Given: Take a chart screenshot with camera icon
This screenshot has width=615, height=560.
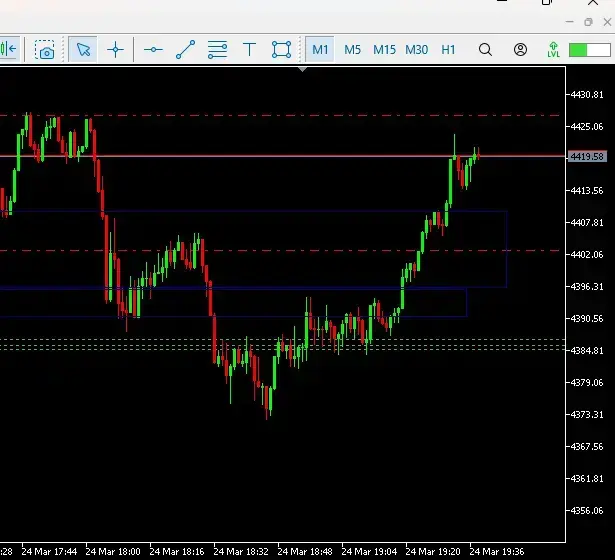Looking at the screenshot, I should coord(45,50).
